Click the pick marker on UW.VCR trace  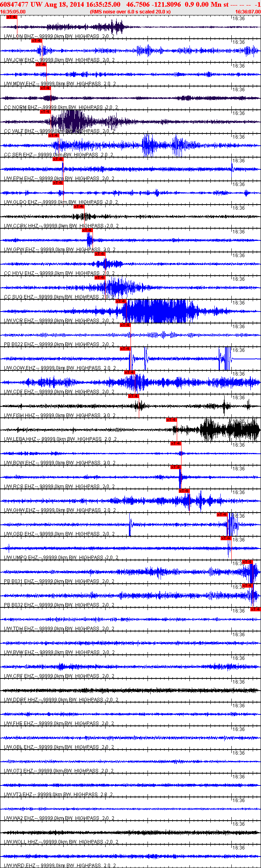[x=121, y=301]
